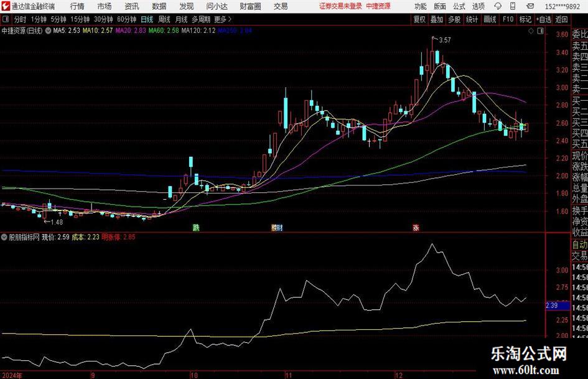Click the green 跌 event marker

196,227
